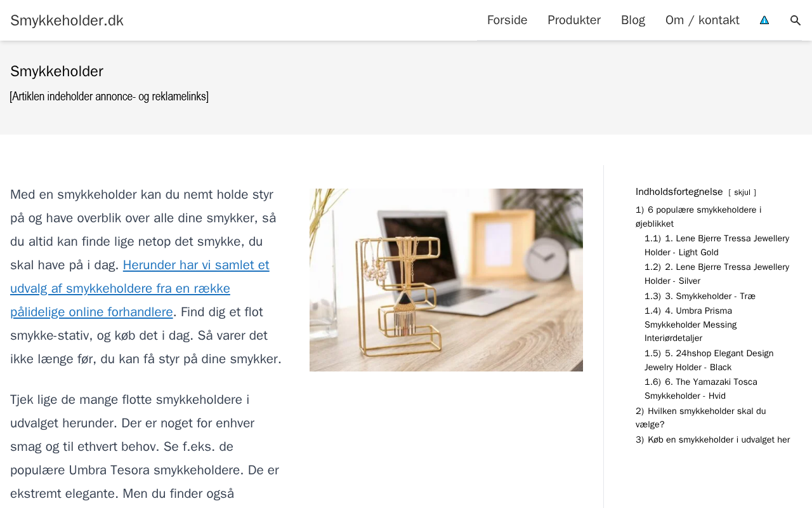
Task: Open Om / kontakt page
Action: [x=702, y=20]
